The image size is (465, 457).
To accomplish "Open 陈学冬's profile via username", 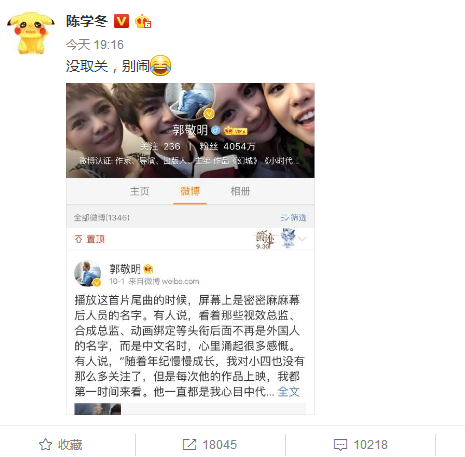I will click(87, 21).
